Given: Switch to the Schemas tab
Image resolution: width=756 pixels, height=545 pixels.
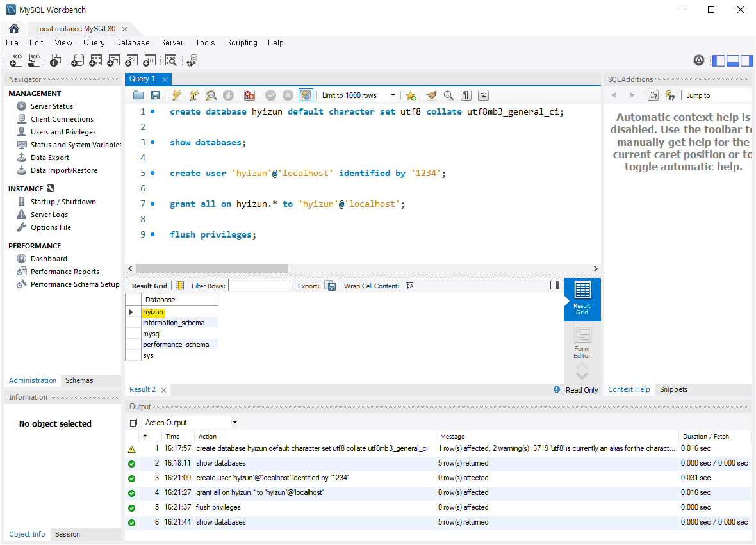Looking at the screenshot, I should [79, 380].
